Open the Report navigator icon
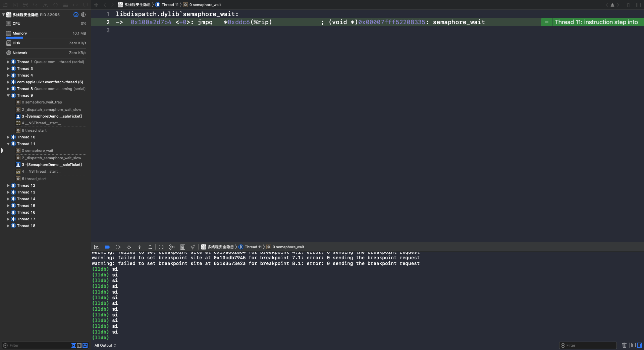The height and width of the screenshot is (350, 644). pyautogui.click(x=86, y=5)
